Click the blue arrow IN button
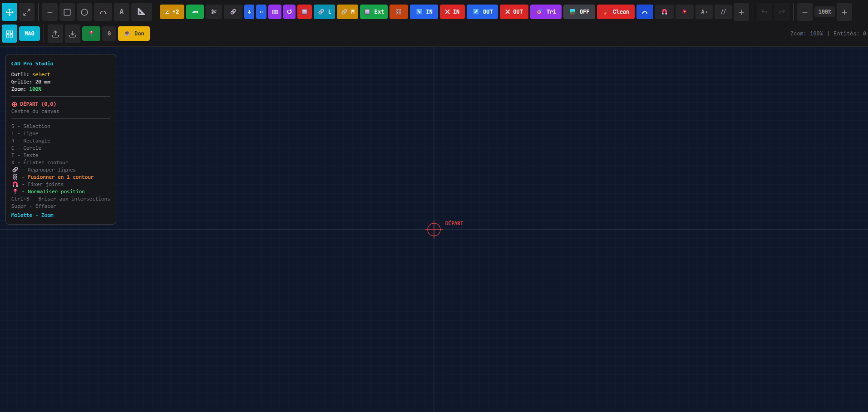Viewport: 868px width, 412px height. point(424,12)
